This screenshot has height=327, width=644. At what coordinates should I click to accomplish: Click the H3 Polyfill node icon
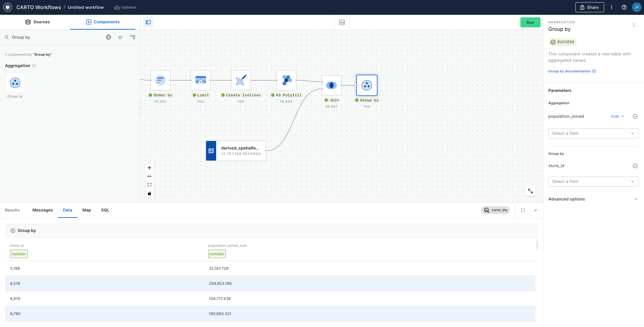(286, 80)
